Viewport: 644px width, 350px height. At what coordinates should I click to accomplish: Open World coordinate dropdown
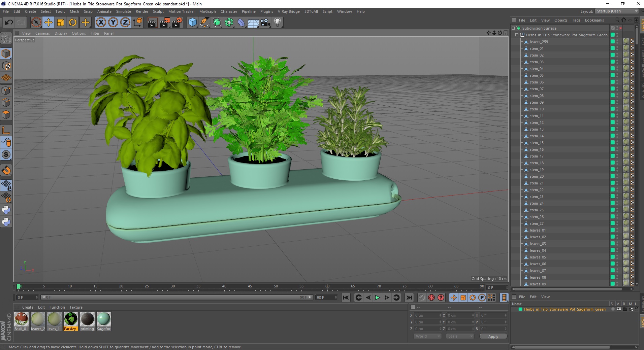[x=427, y=336]
